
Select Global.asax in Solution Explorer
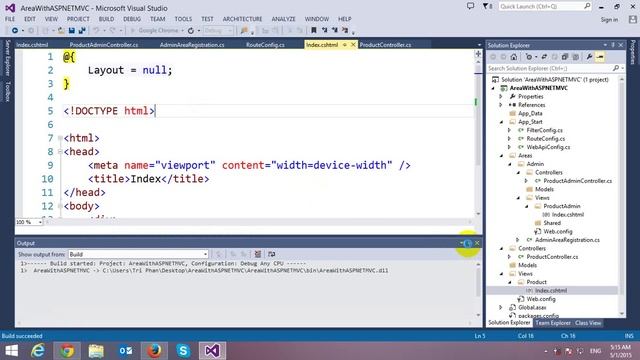pyautogui.click(x=532, y=307)
